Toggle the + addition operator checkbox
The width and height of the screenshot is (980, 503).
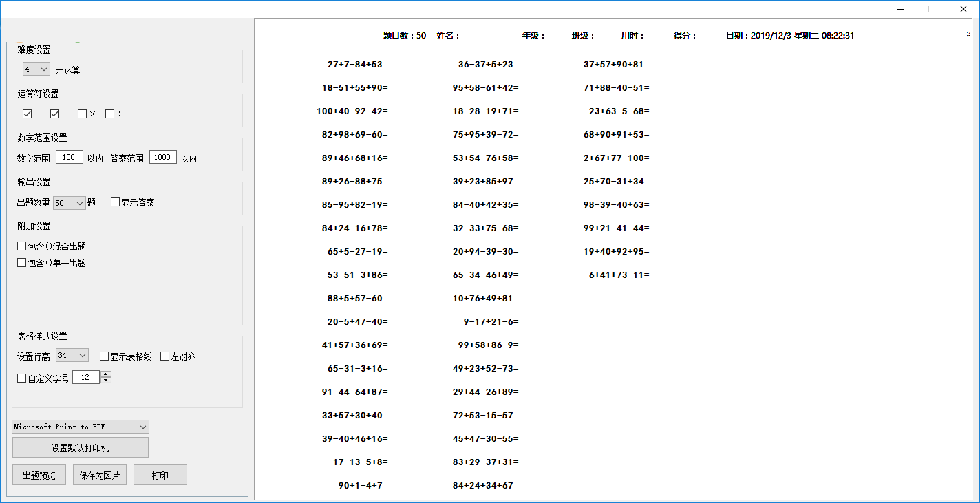point(28,114)
